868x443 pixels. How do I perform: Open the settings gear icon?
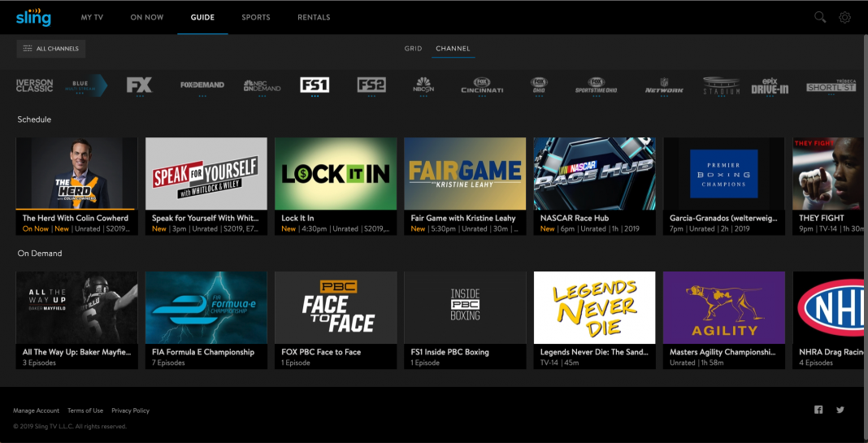coord(844,17)
